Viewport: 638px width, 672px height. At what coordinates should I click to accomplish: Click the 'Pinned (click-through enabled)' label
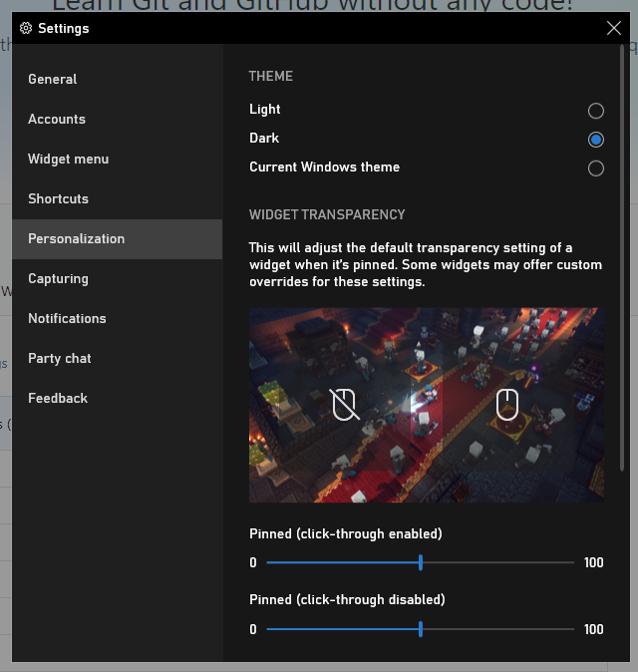pos(345,534)
